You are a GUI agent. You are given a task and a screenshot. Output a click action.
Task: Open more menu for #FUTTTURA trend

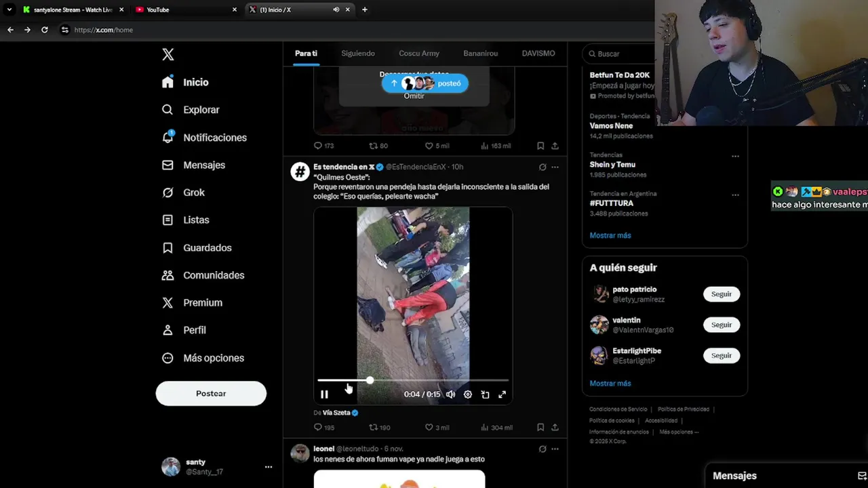[735, 195]
